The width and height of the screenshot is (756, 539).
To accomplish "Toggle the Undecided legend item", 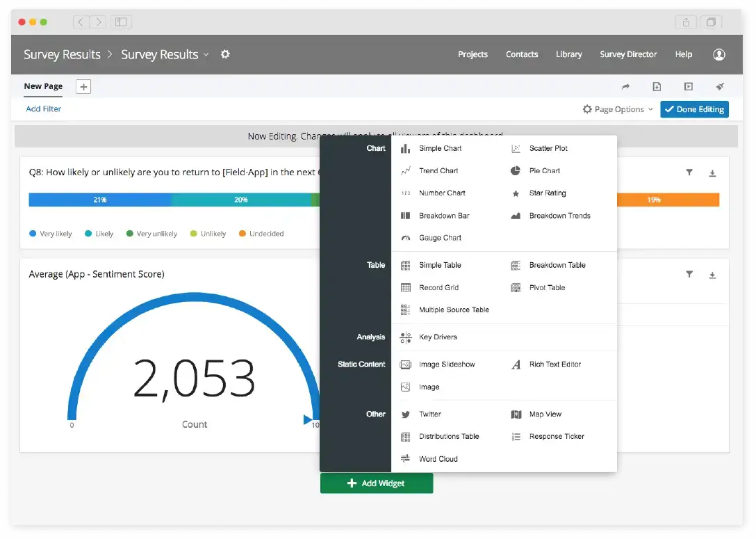I will point(261,234).
